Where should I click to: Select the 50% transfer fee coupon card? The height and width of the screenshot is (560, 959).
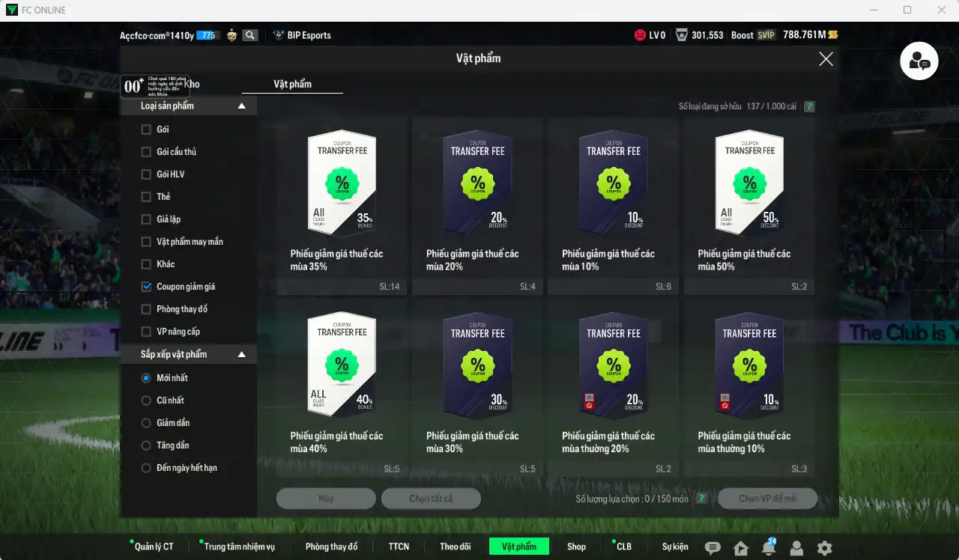click(749, 204)
